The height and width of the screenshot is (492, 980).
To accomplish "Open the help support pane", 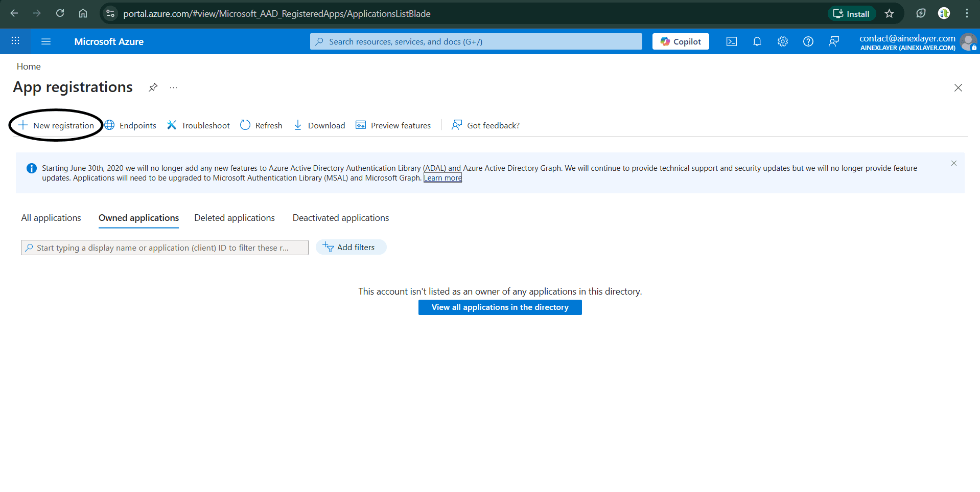I will pyautogui.click(x=808, y=41).
